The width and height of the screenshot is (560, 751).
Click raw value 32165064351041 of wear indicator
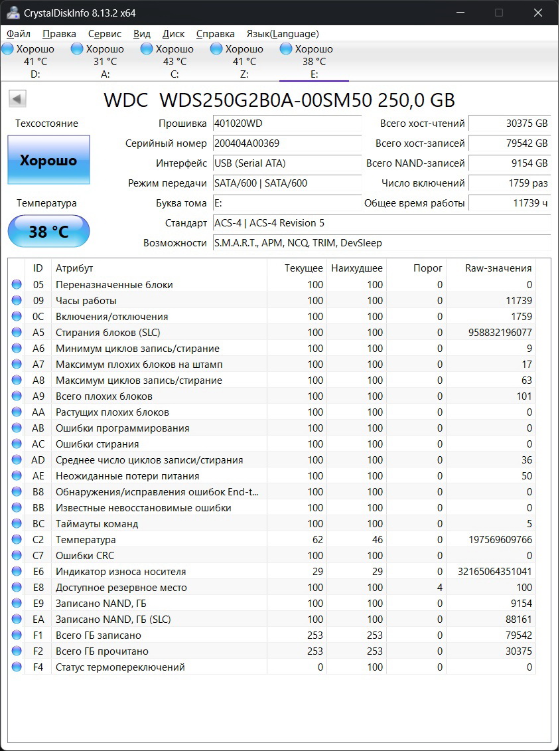496,572
